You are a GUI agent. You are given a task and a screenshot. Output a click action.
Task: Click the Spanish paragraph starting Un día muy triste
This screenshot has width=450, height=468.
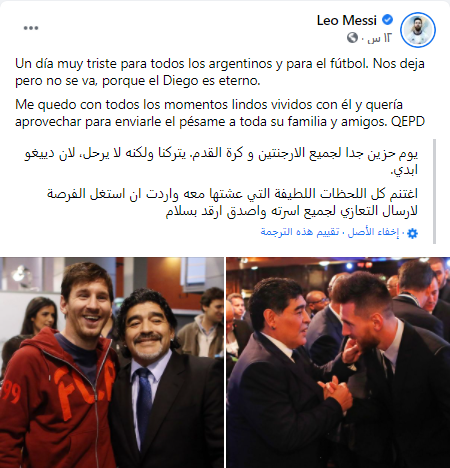pyautogui.click(x=220, y=72)
